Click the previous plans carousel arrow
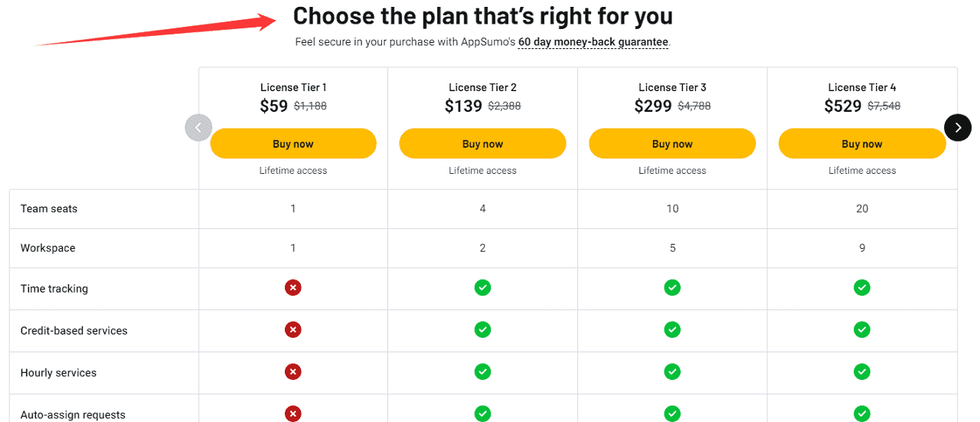The height and width of the screenshot is (422, 980). coord(198,128)
